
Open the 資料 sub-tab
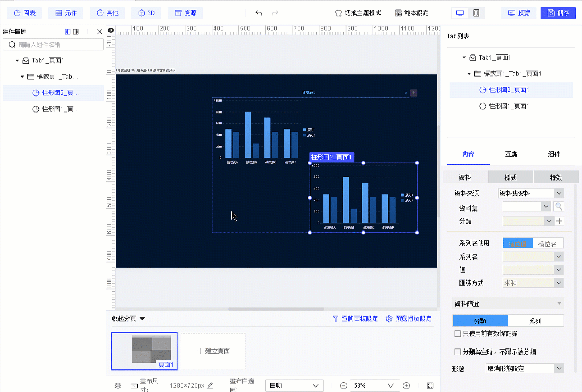tap(465, 177)
